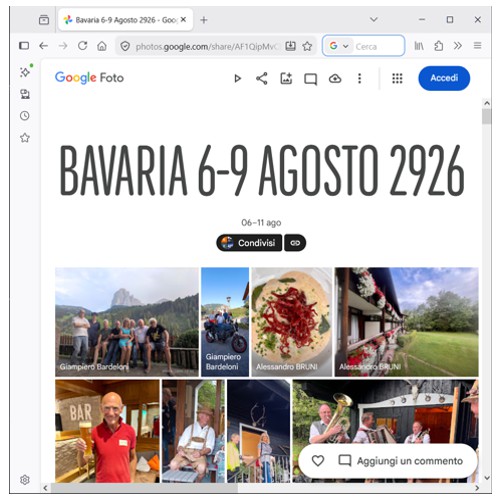The width and height of the screenshot is (500, 500).
Task: Click the horizontal scrollbar right arrow
Action: [477, 488]
